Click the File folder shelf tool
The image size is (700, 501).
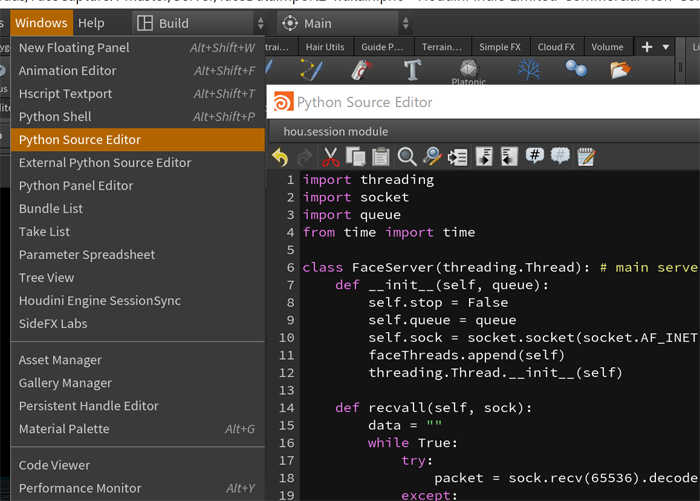(x=621, y=69)
